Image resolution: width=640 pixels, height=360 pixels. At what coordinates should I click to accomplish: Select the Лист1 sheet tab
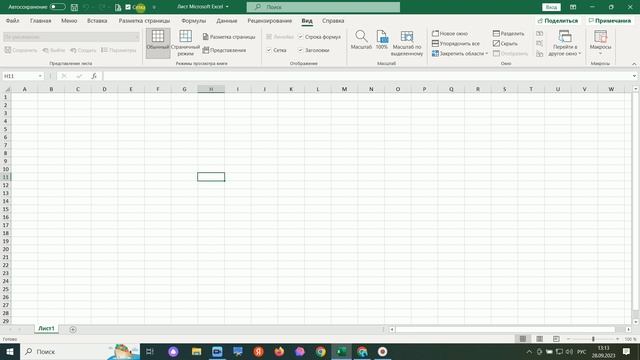[46, 329]
